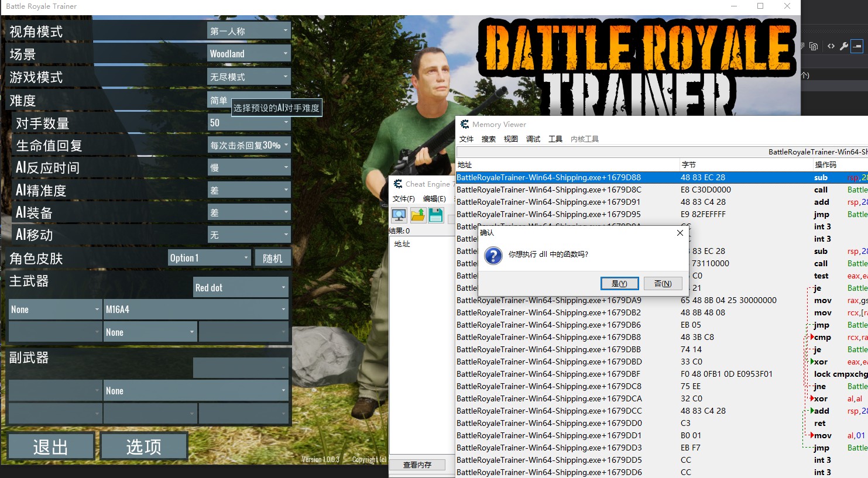Viewport: 868px width, 478px height.
Task: Open 编辑(E) menu in Cheat Engine
Action: tap(434, 199)
